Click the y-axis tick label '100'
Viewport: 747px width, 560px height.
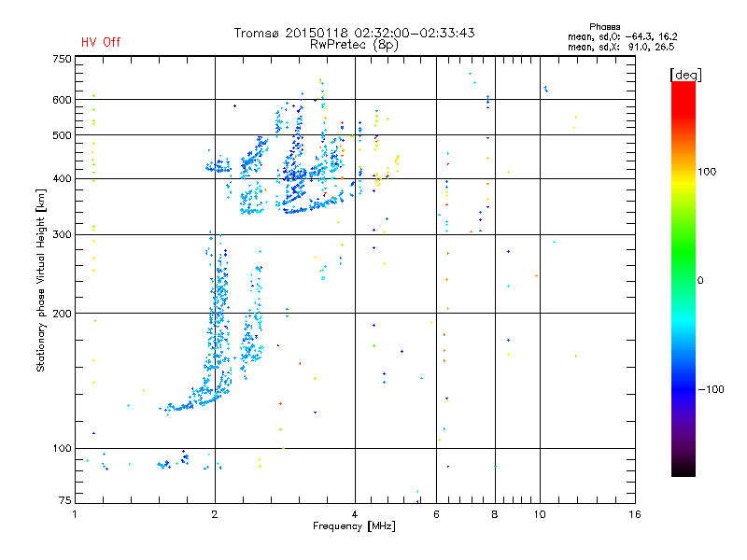coord(62,449)
